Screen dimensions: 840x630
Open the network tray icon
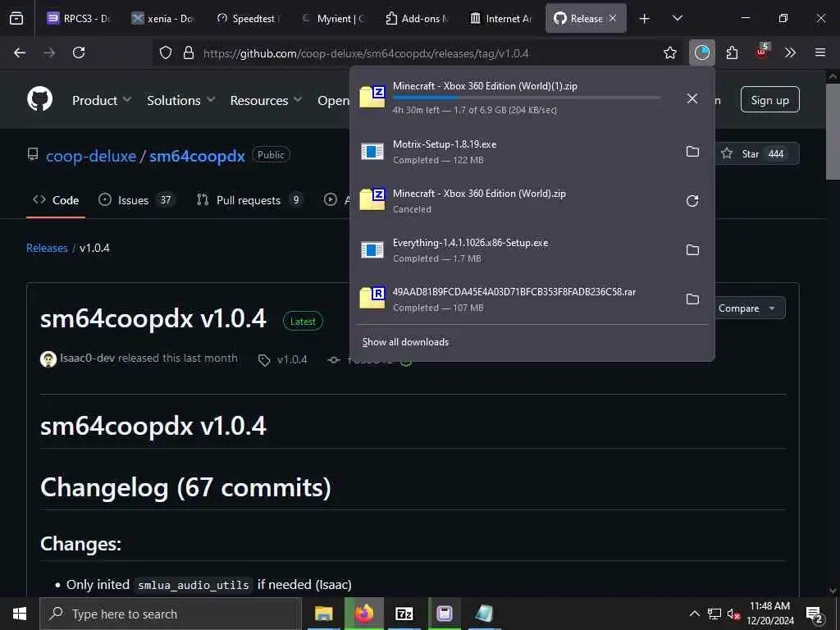point(714,614)
